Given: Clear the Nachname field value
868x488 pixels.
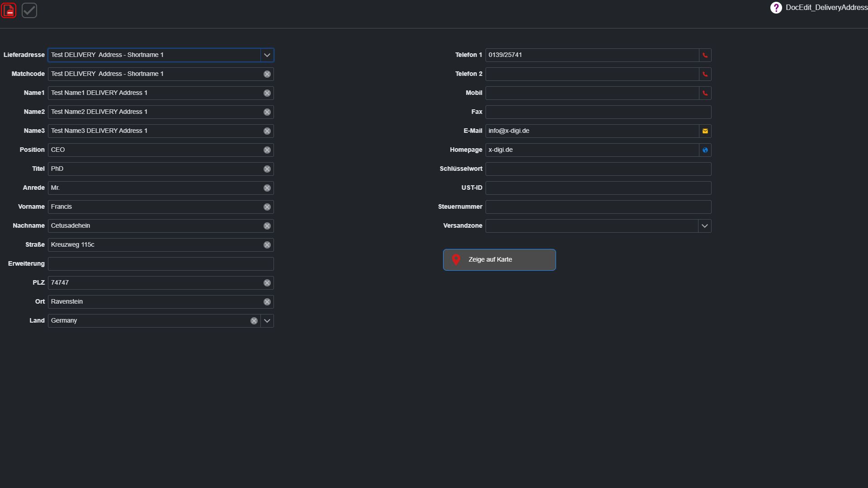Looking at the screenshot, I should pos(267,226).
